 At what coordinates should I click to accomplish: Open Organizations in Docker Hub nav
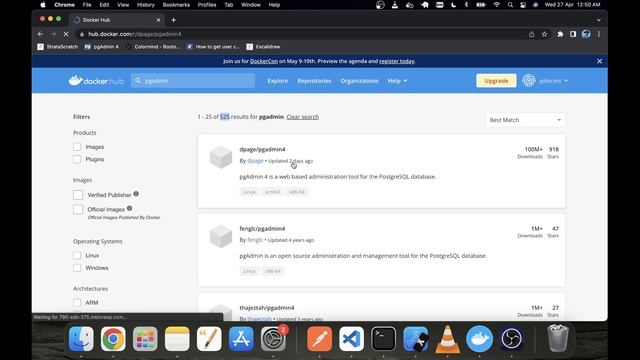click(x=360, y=81)
